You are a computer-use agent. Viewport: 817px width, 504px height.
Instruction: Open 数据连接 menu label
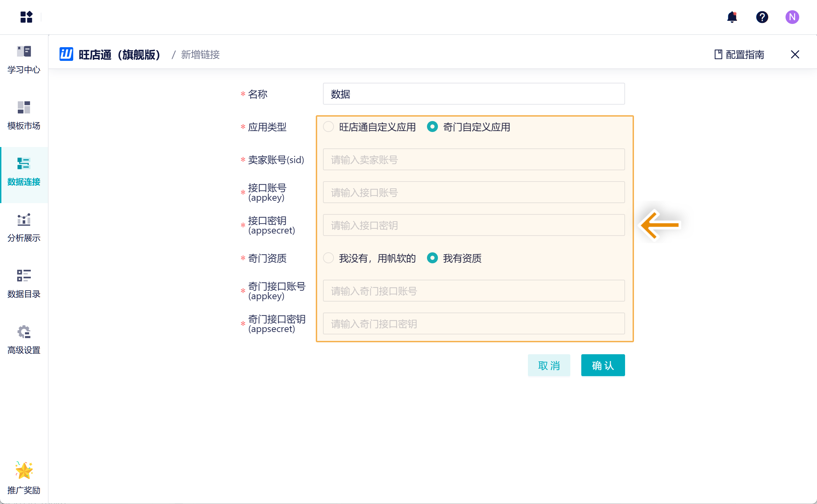coord(24,182)
